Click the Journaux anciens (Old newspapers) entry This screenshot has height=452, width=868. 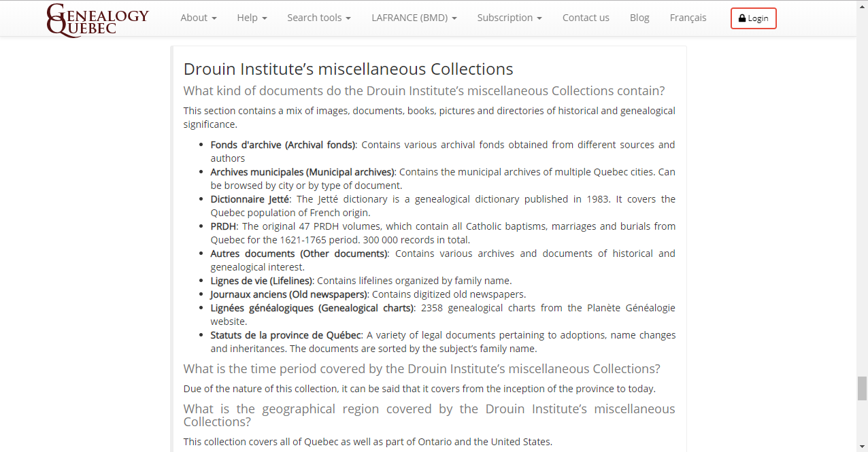pos(288,294)
